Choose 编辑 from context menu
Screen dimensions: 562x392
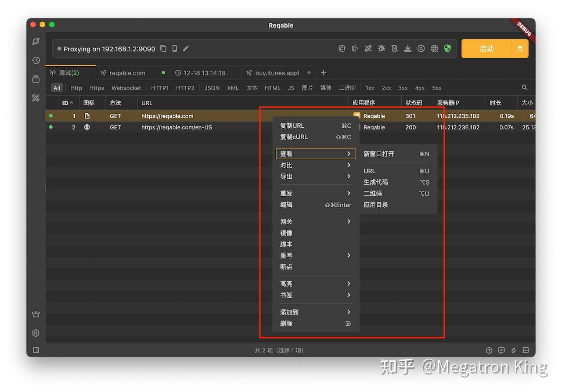click(316, 205)
